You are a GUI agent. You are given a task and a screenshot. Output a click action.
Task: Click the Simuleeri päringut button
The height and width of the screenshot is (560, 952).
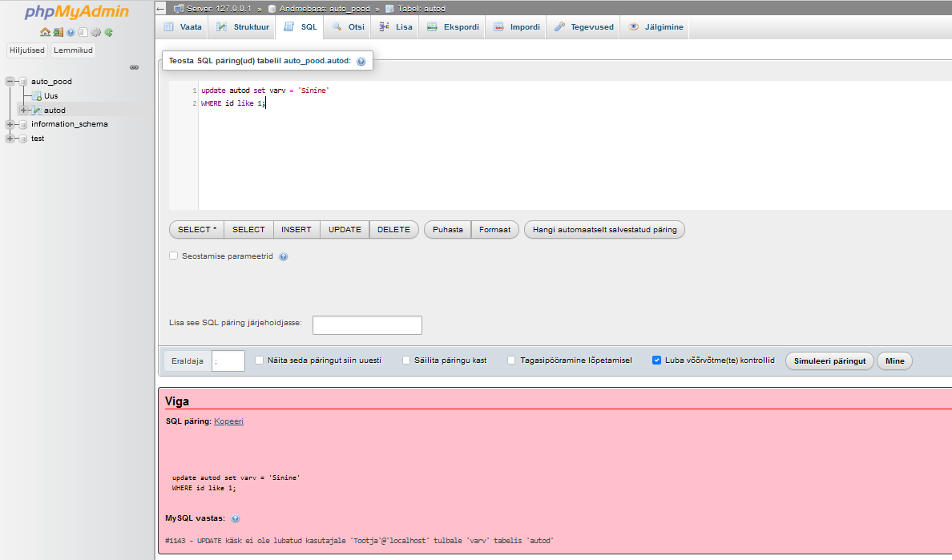[x=829, y=361]
